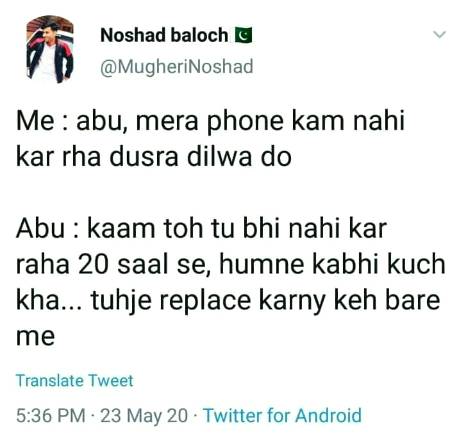Click the word 'Abu' starting the second paragraph

pyautogui.click(x=40, y=229)
